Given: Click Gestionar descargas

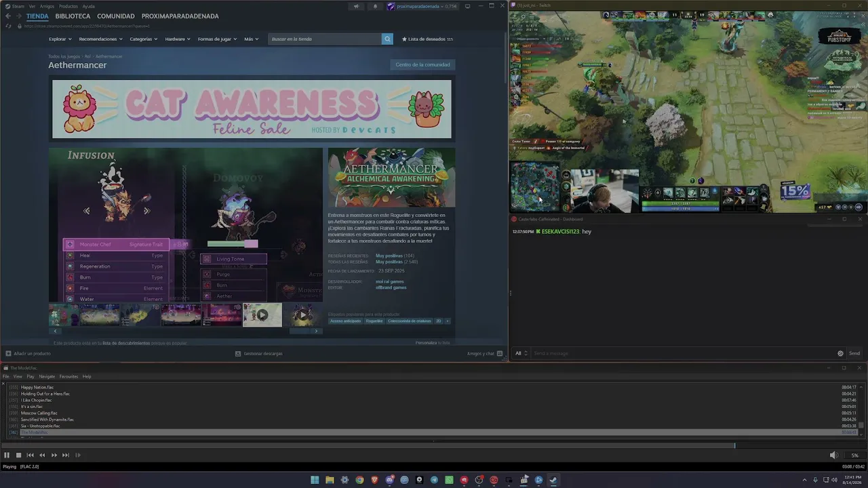Looking at the screenshot, I should tap(258, 353).
